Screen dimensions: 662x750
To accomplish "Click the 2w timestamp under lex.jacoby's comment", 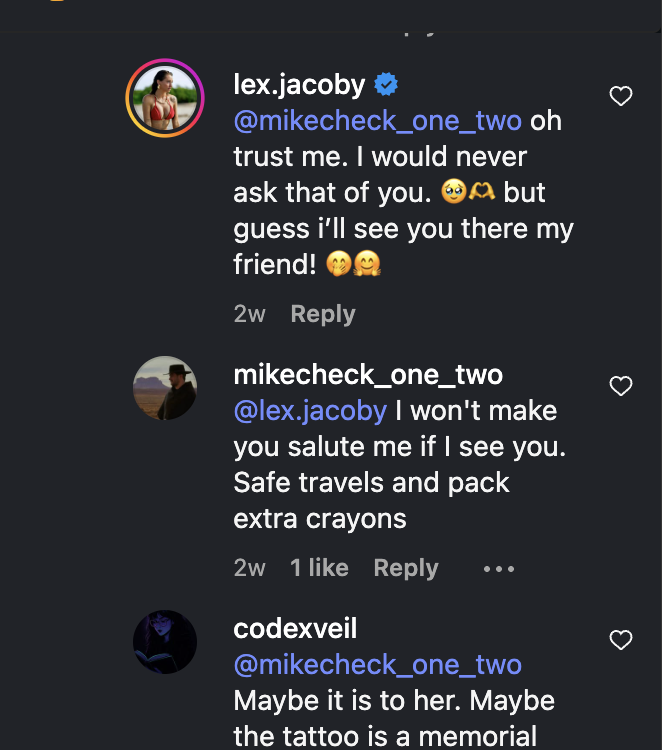I will pos(249,314).
